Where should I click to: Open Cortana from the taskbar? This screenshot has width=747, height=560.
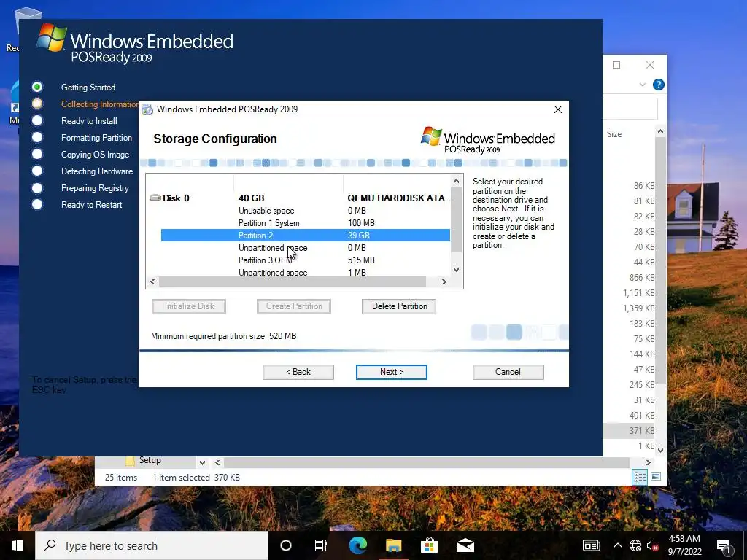[x=286, y=545]
